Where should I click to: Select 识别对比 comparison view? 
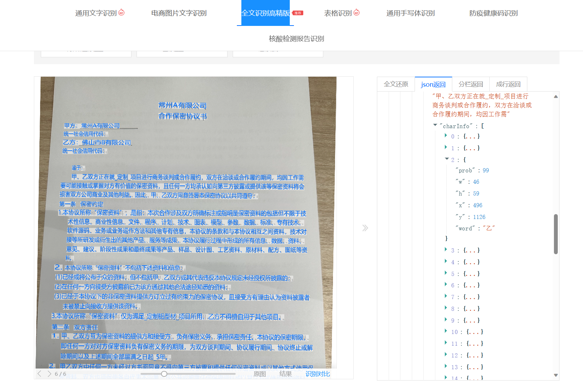coord(317,374)
